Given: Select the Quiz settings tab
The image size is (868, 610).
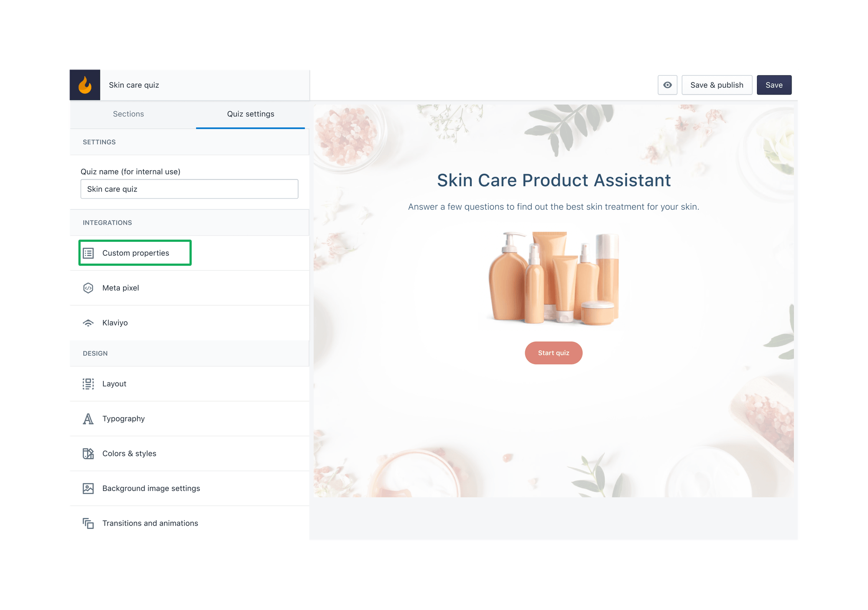Looking at the screenshot, I should point(250,114).
